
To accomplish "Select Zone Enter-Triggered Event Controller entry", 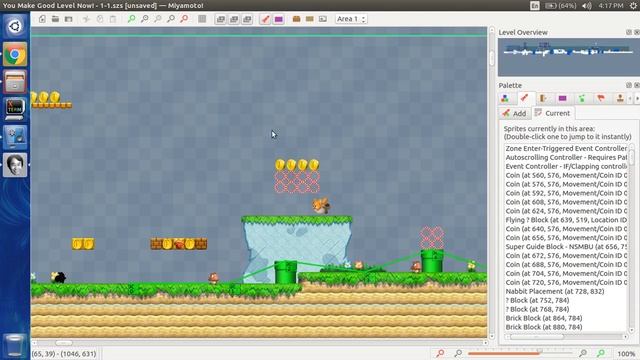I will click(566, 149).
